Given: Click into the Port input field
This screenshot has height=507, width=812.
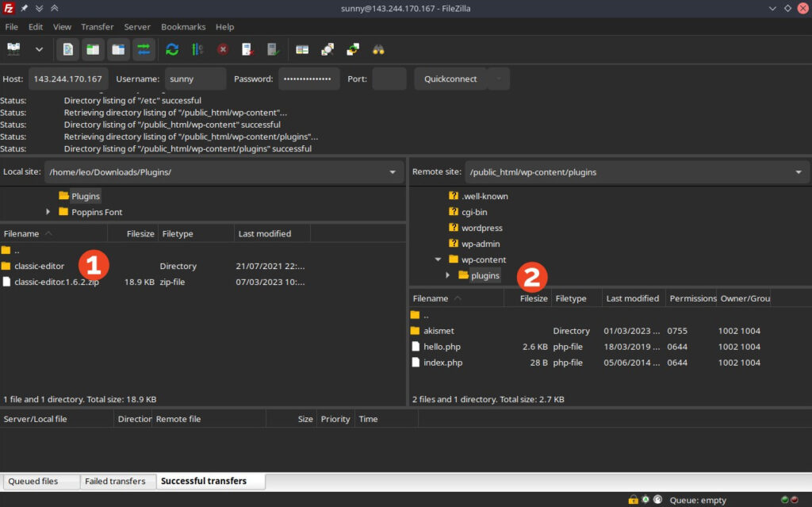Looking at the screenshot, I should click(389, 79).
